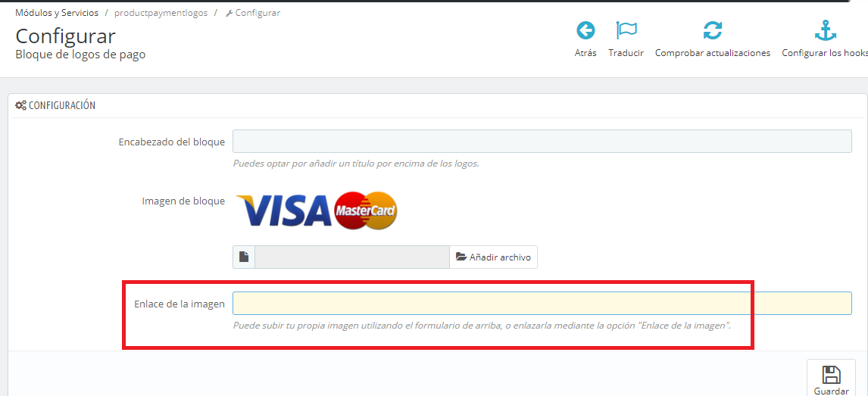The image size is (868, 396).
Task: Click the wrench icon in the breadcrumb
Action: pos(229,13)
